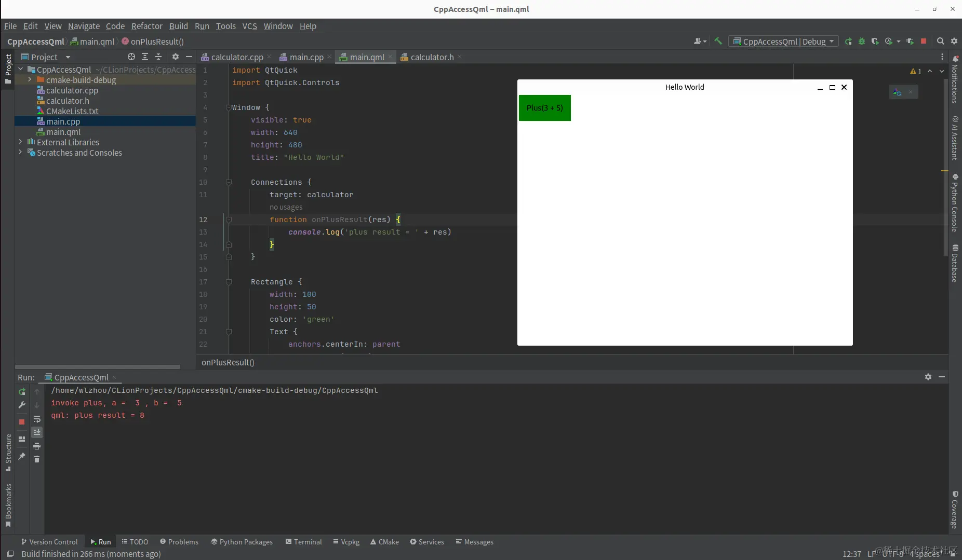
Task: Toggle Structure tool window
Action: 8,453
